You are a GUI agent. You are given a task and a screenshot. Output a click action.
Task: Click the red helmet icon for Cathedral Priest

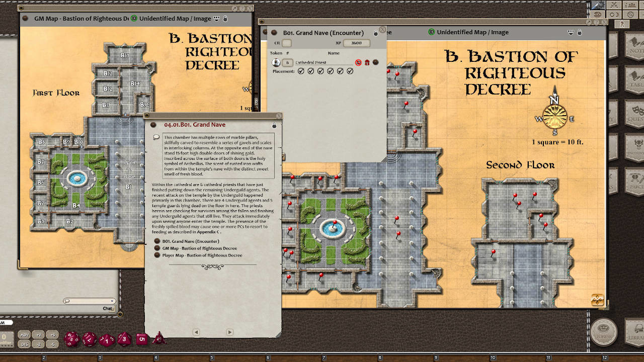point(367,62)
